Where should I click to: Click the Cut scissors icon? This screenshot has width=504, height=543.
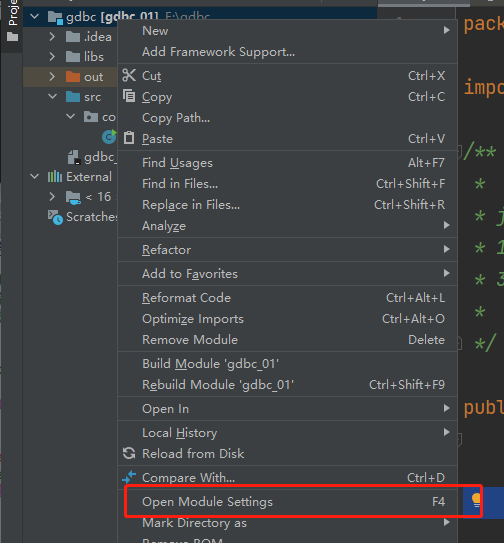click(129, 75)
